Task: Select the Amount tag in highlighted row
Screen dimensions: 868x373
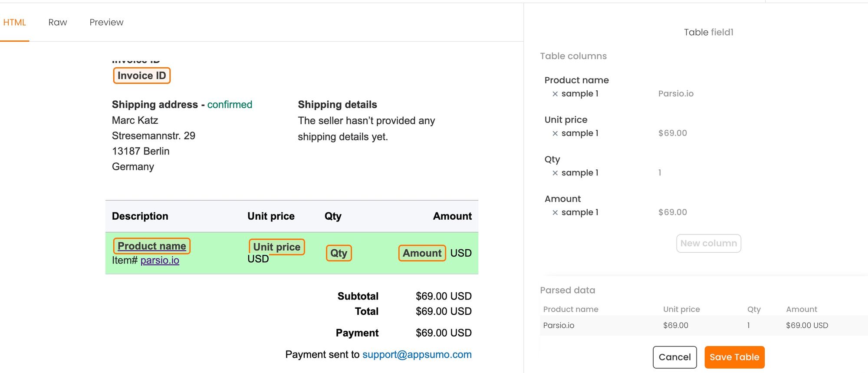Action: click(x=422, y=253)
